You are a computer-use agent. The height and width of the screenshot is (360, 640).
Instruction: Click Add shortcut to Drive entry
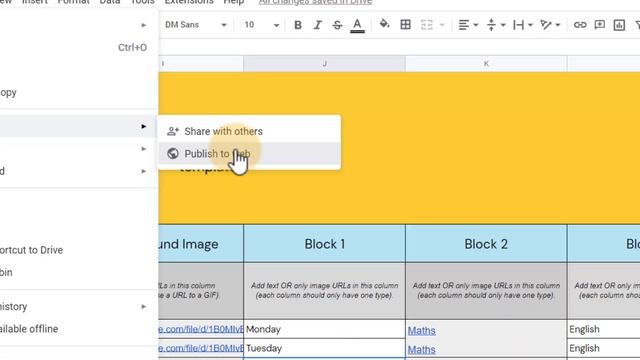[x=78, y=250]
